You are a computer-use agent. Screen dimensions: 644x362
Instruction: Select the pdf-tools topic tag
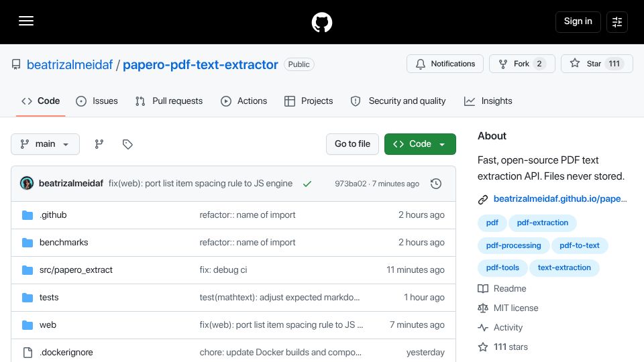click(x=502, y=267)
